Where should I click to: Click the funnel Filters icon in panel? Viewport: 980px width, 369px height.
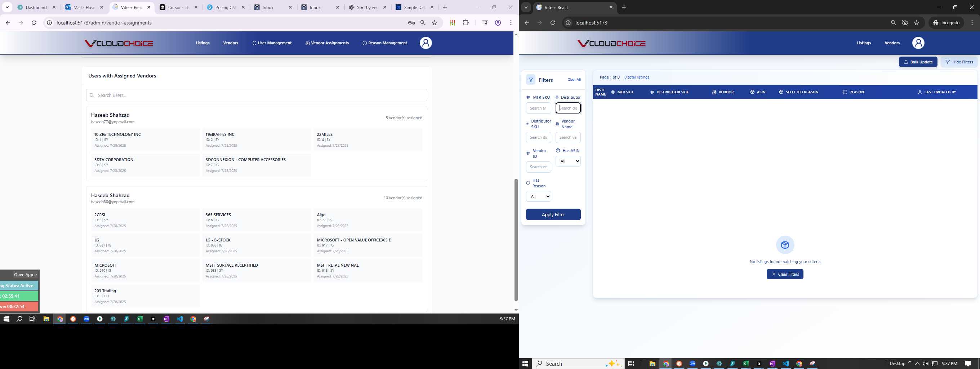pyautogui.click(x=531, y=80)
